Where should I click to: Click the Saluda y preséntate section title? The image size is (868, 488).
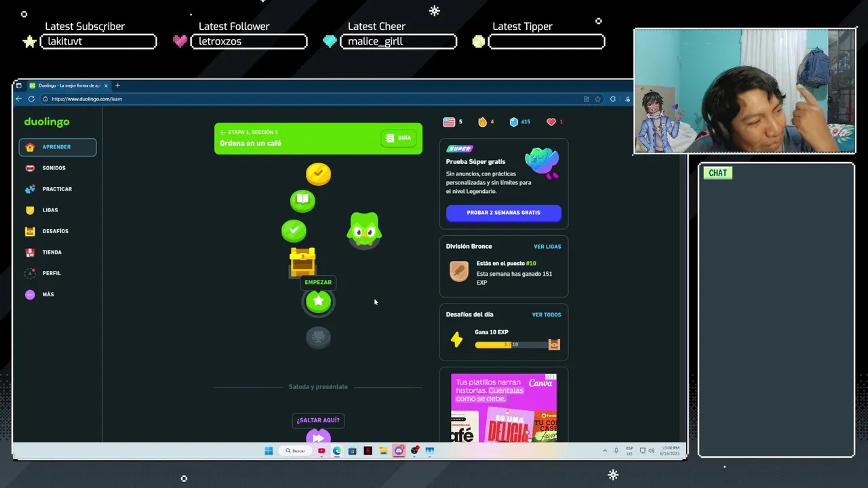318,387
